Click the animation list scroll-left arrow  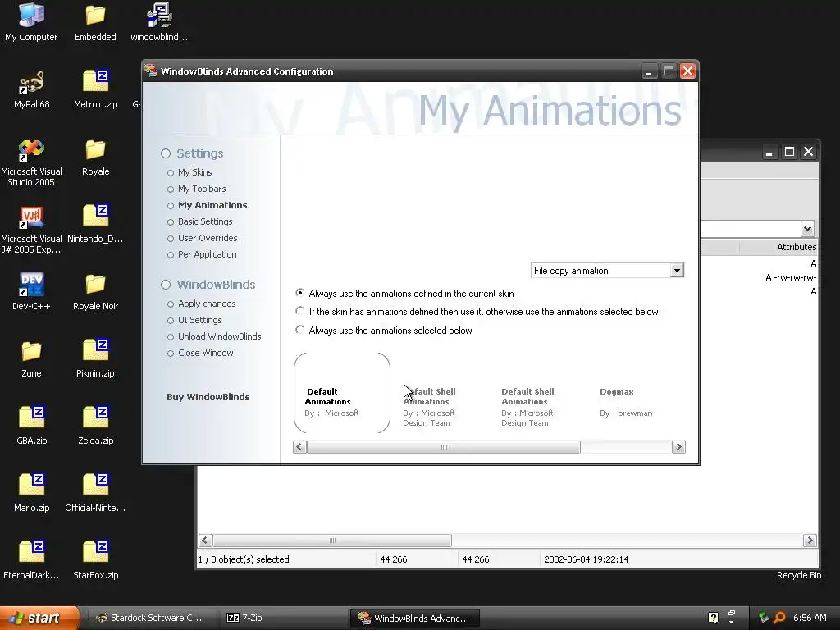300,447
